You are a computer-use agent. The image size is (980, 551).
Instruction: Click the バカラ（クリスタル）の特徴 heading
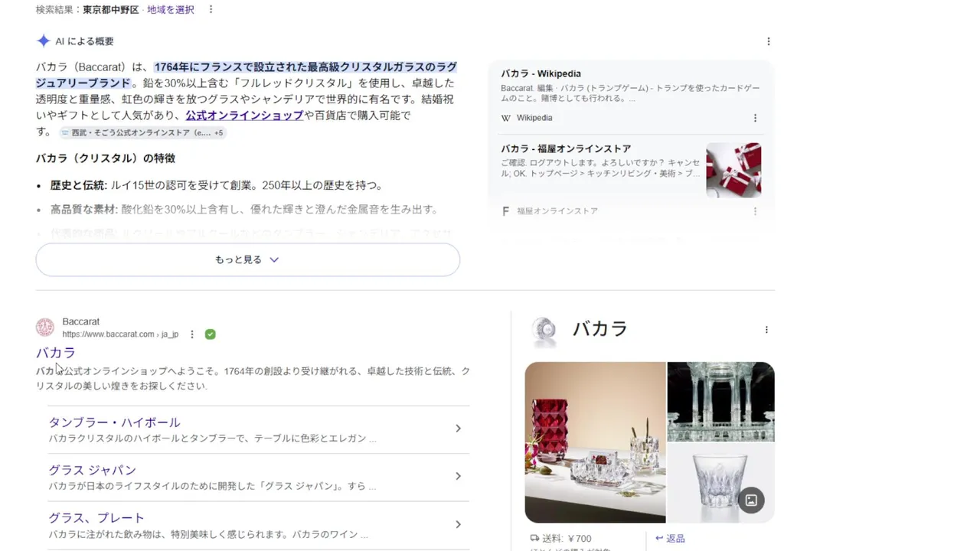coord(106,158)
